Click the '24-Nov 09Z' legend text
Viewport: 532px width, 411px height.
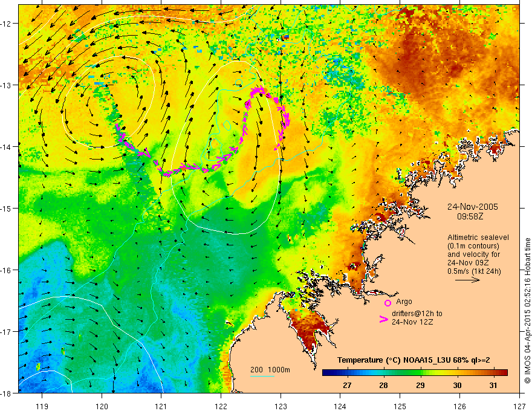pyautogui.click(x=467, y=263)
